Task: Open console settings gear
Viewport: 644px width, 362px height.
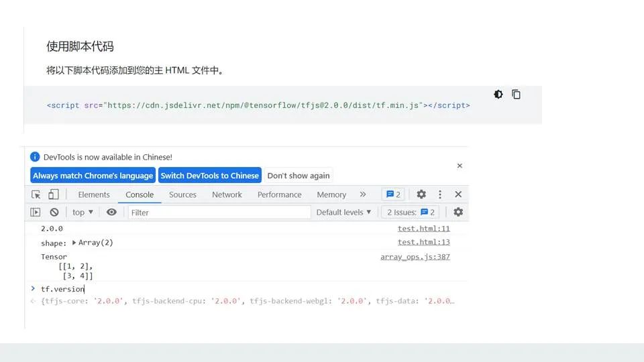Action: pyautogui.click(x=458, y=213)
